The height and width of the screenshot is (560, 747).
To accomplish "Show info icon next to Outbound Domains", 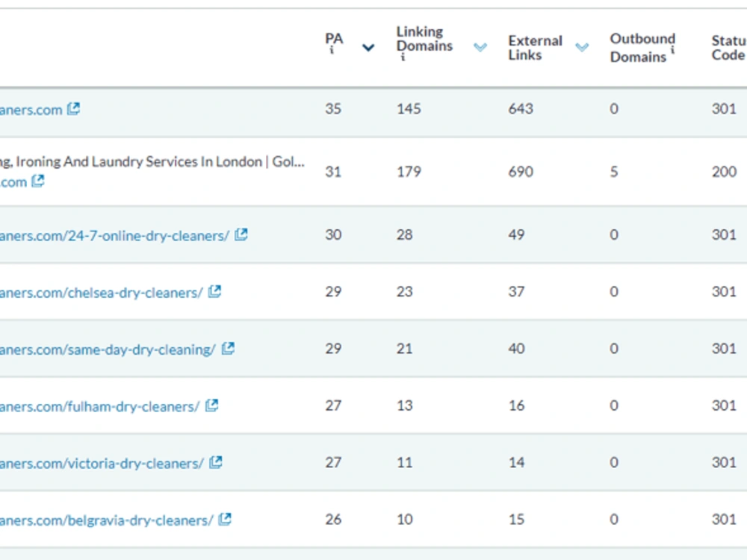I will tap(672, 50).
